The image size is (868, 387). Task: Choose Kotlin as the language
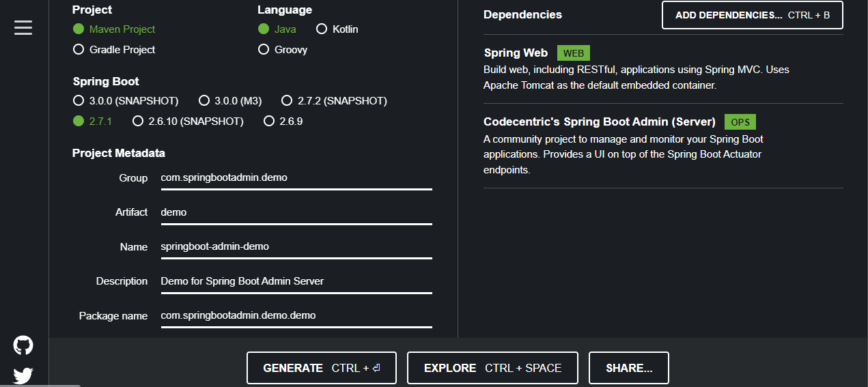tap(322, 29)
